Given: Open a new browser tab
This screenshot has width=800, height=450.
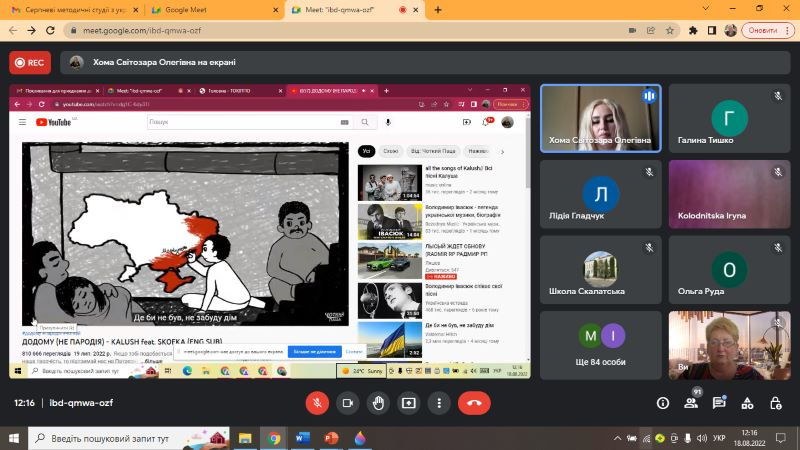Looking at the screenshot, I should [438, 10].
